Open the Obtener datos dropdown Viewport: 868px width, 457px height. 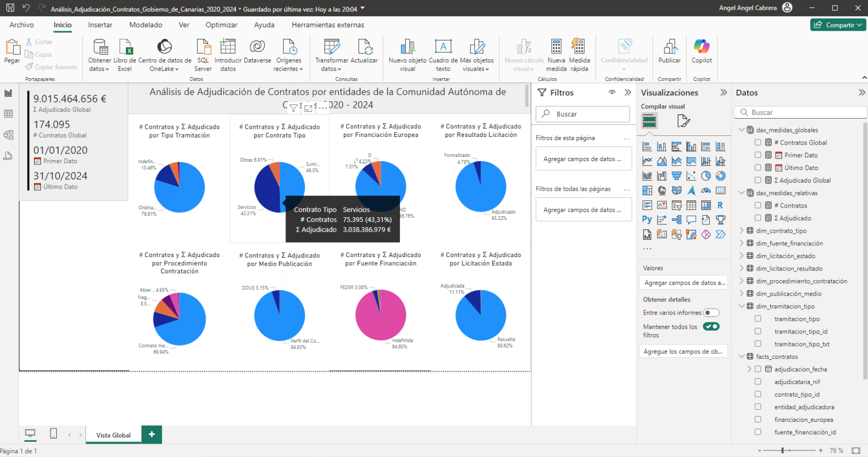(99, 55)
